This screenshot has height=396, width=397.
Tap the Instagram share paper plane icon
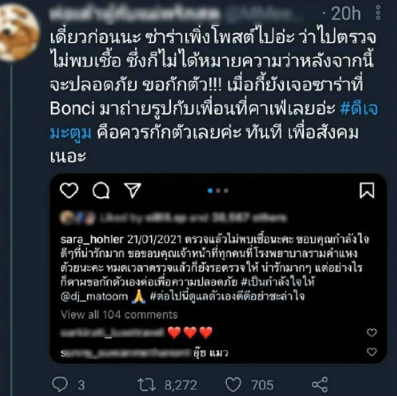pos(133,190)
